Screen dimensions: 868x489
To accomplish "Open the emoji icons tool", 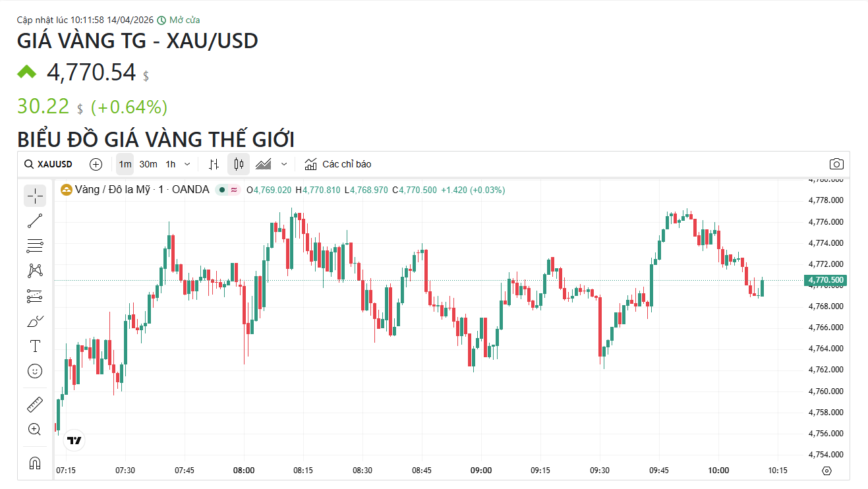I will 35,371.
